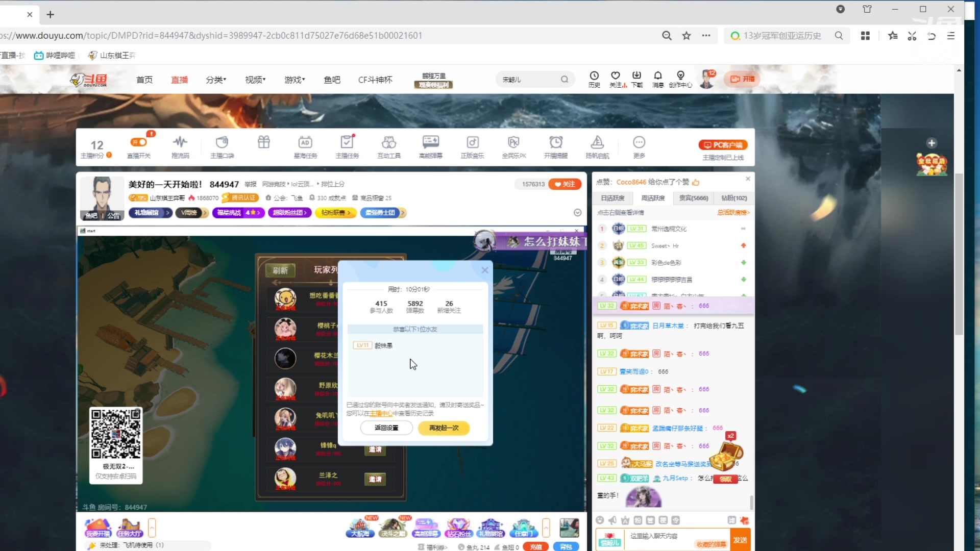Expand the V周榜 badge

coord(191,213)
